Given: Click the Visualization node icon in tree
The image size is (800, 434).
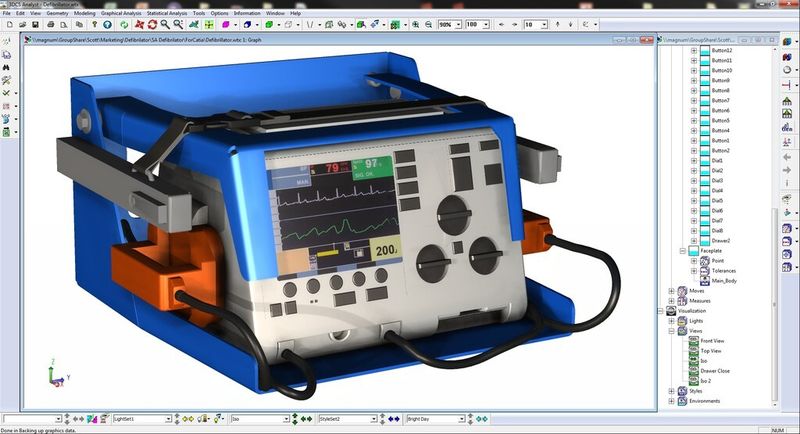Looking at the screenshot, I should (671, 311).
